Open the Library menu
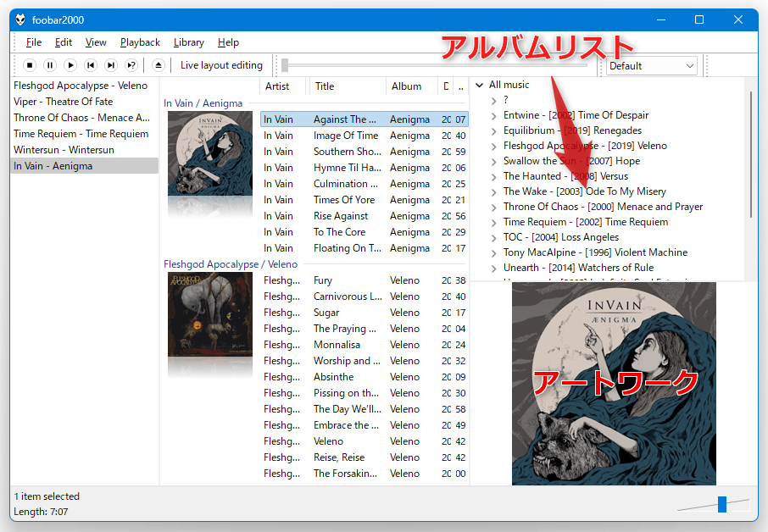The width and height of the screenshot is (768, 532). [x=188, y=42]
